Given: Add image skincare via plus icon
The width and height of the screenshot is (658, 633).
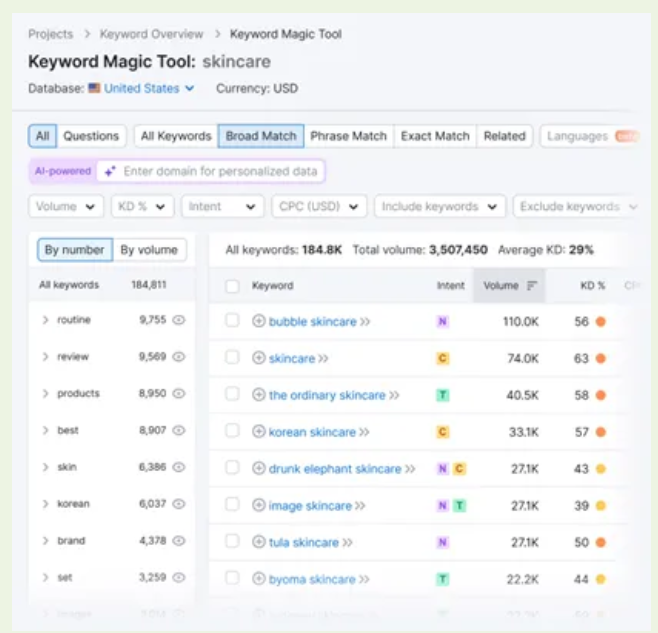Looking at the screenshot, I should coord(258,505).
